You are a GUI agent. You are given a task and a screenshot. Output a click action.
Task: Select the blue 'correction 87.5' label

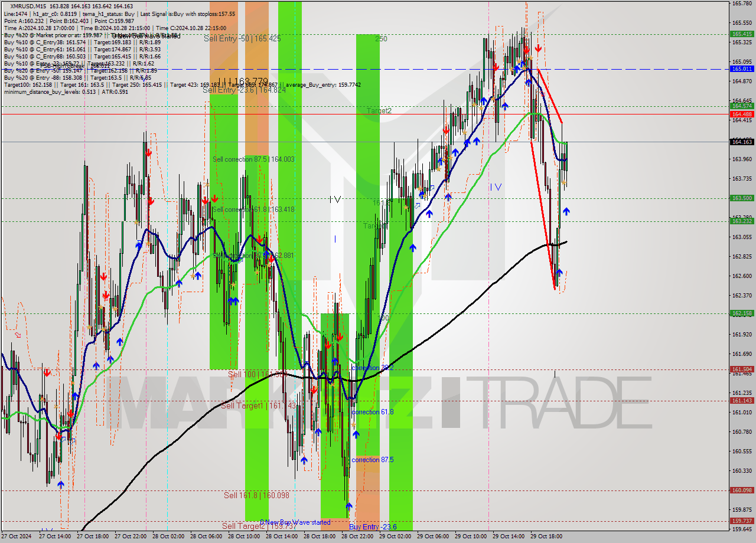372,460
